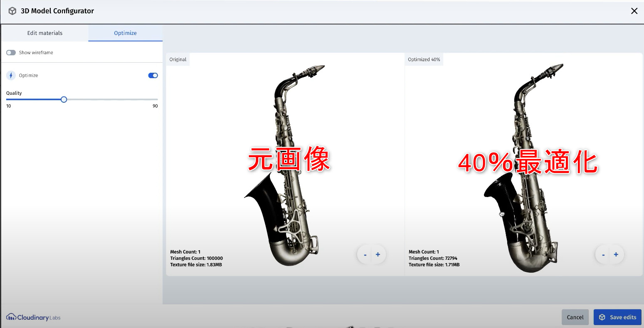Close the 3D Model Configurator dialog

point(634,11)
